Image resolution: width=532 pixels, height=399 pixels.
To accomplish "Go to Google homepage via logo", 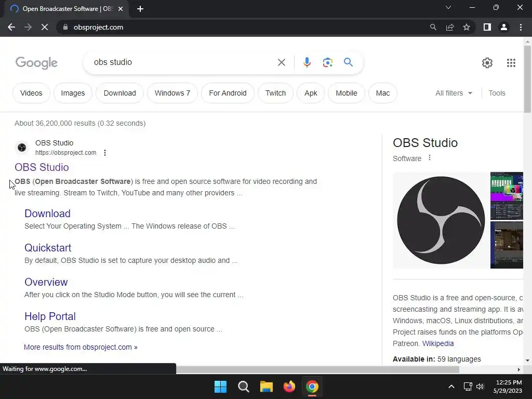I will 37,63.
